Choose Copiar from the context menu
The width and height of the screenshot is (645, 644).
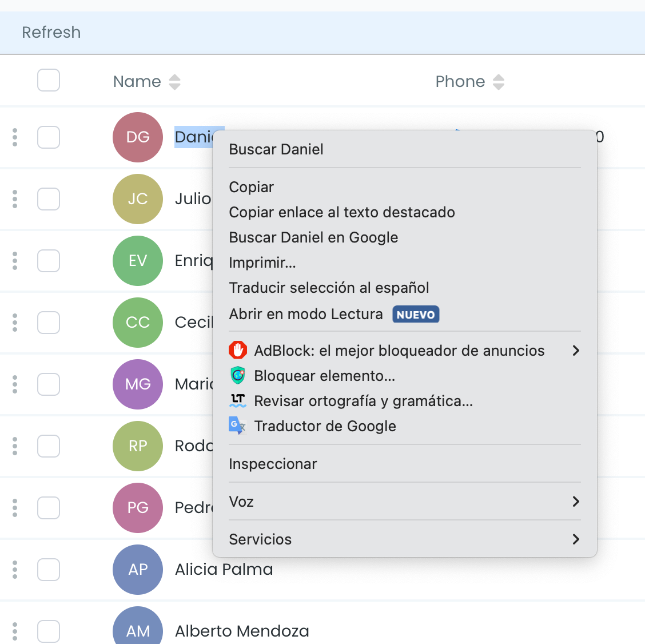pyautogui.click(x=252, y=187)
